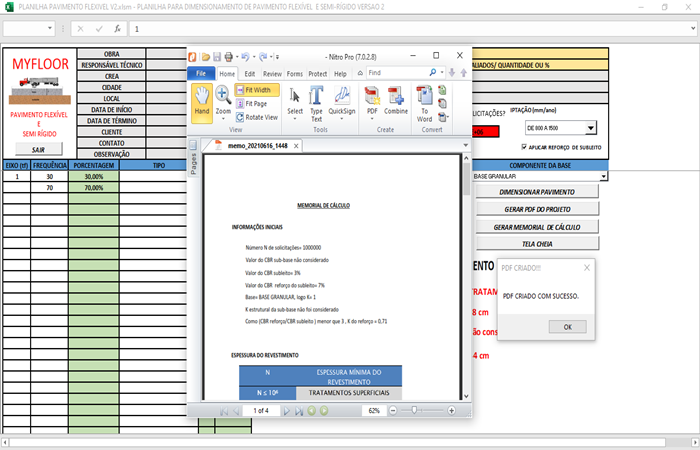Open the precipitation DE 800 A 1500 dropdown
The image size is (700, 450).
point(590,128)
